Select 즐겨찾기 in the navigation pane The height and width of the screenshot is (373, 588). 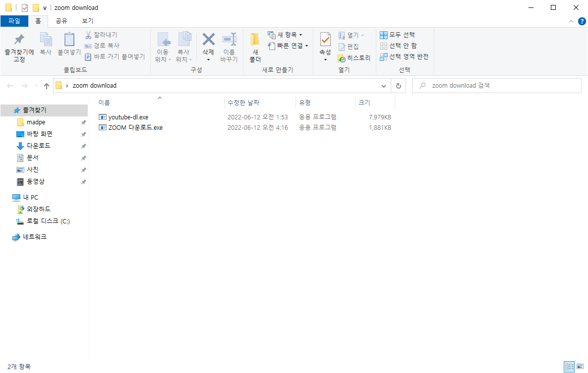tap(44, 110)
